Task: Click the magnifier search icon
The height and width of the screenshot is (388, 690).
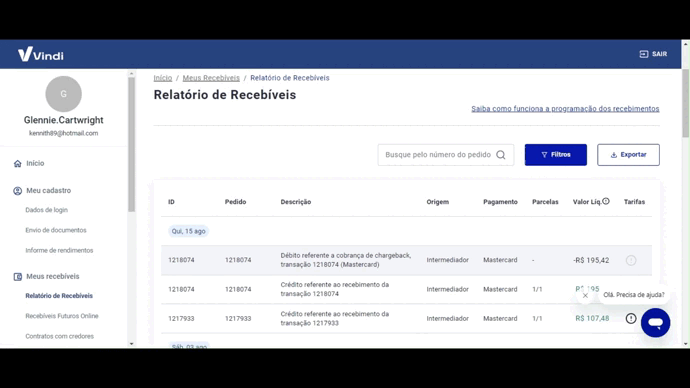Action: tap(501, 155)
